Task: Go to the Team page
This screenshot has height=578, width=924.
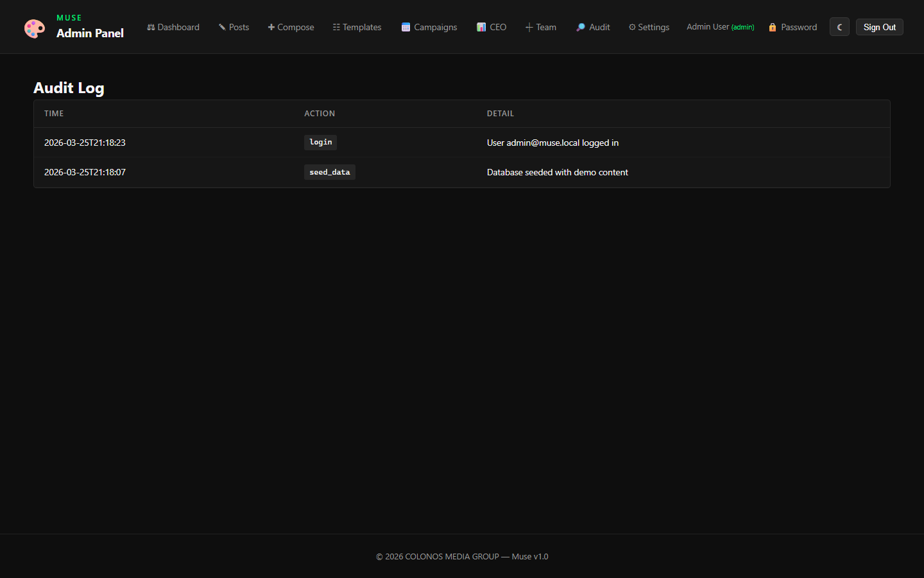Action: click(x=541, y=27)
